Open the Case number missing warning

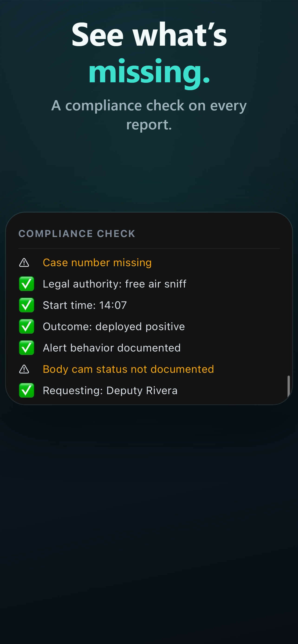tap(97, 263)
